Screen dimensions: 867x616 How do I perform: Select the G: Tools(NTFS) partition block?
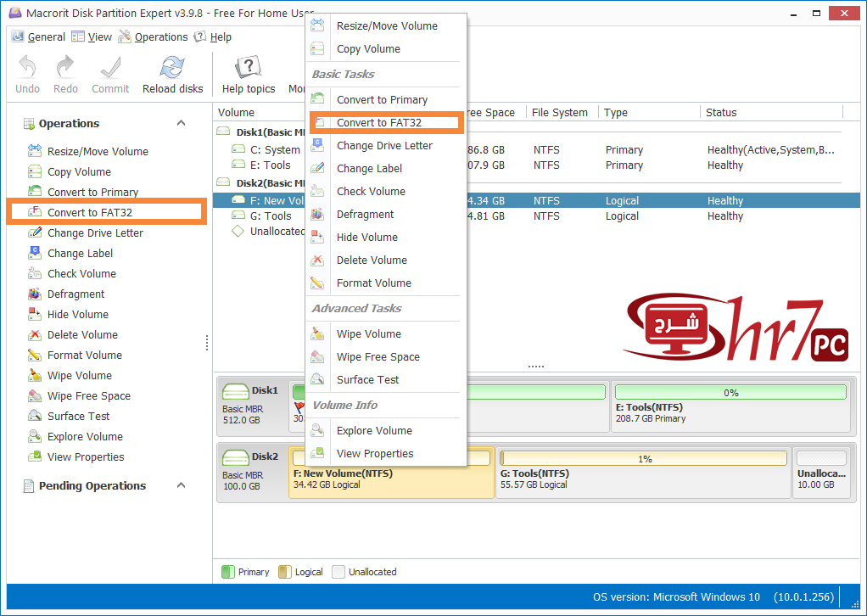(644, 473)
